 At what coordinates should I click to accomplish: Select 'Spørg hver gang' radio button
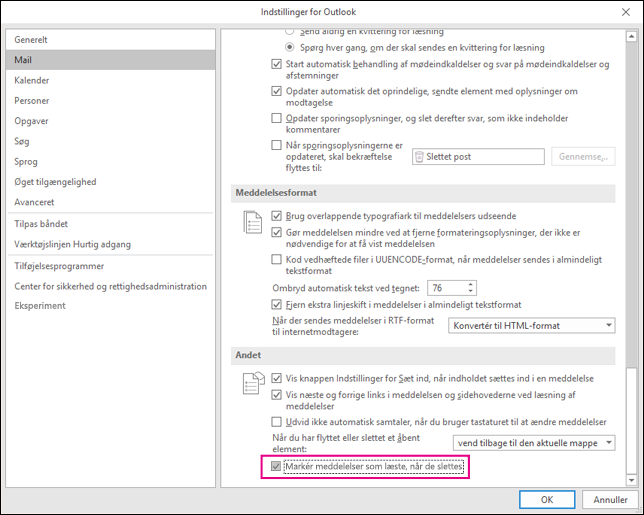point(290,47)
